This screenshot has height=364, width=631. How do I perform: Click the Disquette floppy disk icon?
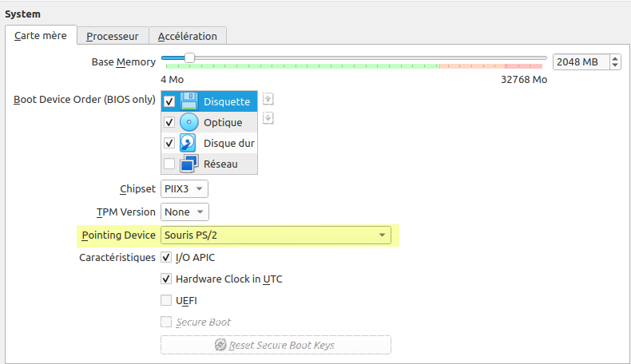[189, 101]
